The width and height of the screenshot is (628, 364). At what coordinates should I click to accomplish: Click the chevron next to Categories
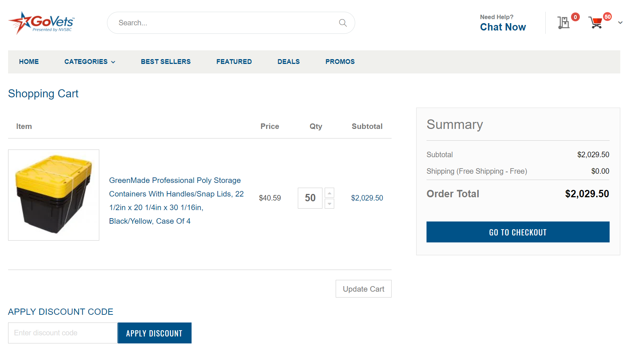pos(113,62)
